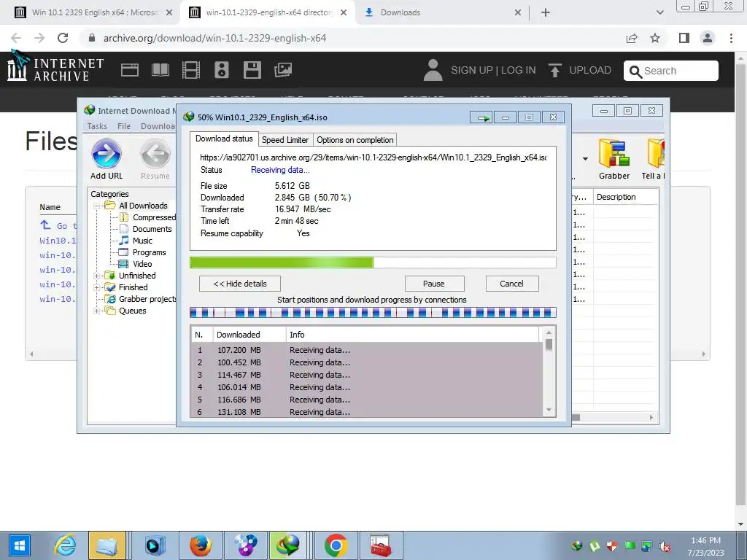This screenshot has width=747, height=560.
Task: Switch to the Speed Limiter tab
Action: [x=285, y=140]
